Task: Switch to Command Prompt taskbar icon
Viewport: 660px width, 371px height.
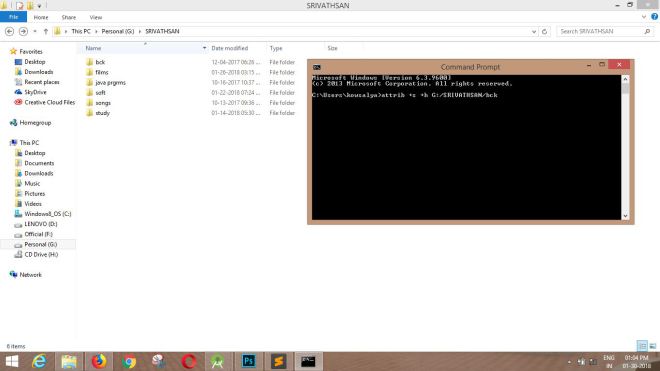Action: click(308, 361)
